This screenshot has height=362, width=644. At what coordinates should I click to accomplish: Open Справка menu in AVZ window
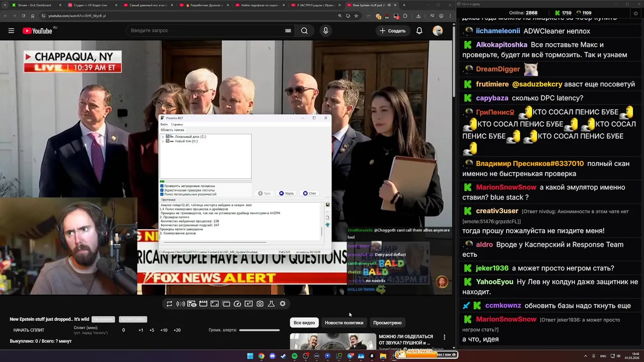point(177,124)
